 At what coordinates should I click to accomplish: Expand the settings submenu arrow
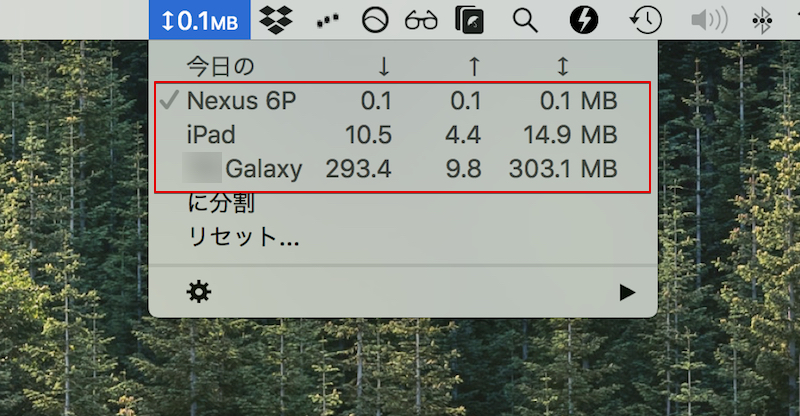point(627,292)
